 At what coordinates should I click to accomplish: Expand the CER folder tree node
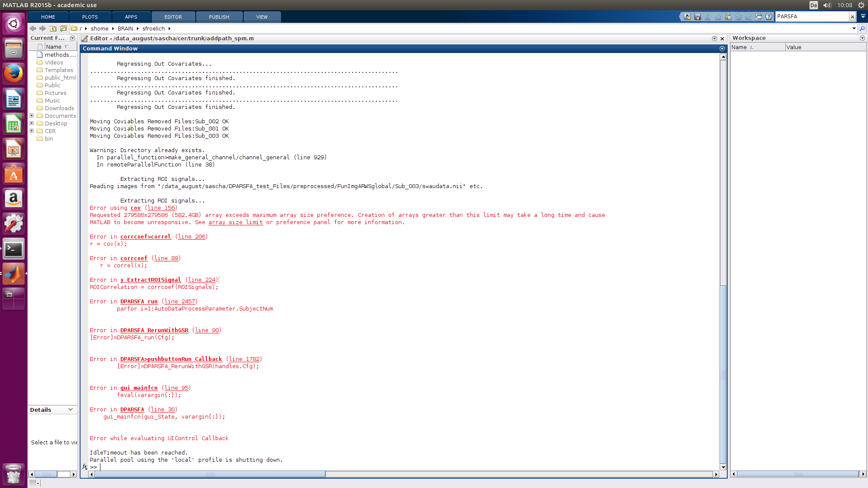click(x=32, y=131)
